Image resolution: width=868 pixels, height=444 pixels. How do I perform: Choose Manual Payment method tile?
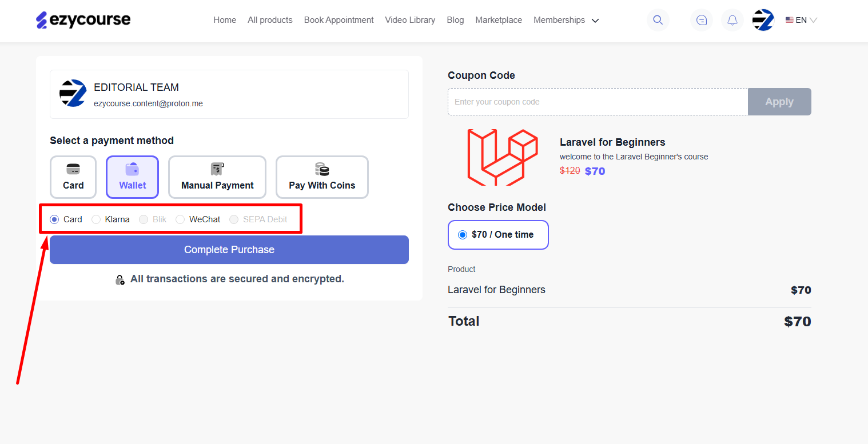pos(217,177)
